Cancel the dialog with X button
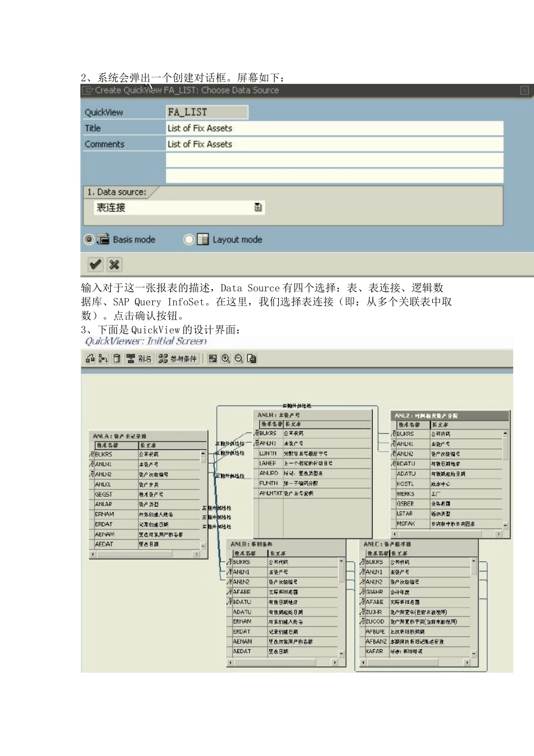Viewport: 534px width, 756px height. coord(114,264)
